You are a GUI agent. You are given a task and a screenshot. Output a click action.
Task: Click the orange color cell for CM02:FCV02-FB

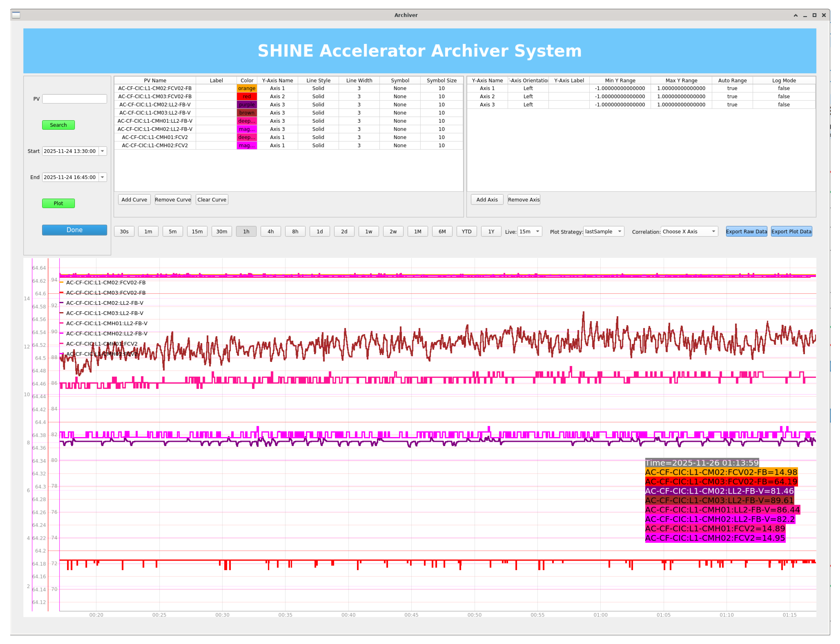247,89
